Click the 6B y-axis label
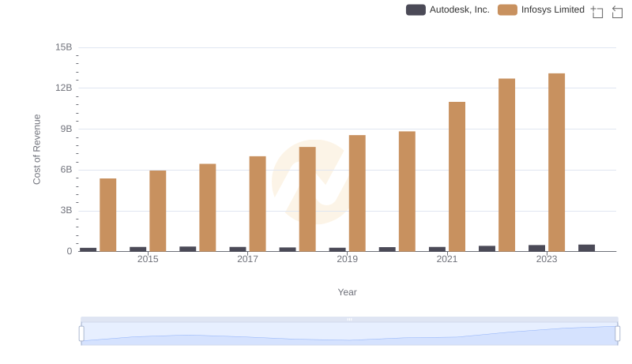The image size is (632, 364). pos(66,170)
